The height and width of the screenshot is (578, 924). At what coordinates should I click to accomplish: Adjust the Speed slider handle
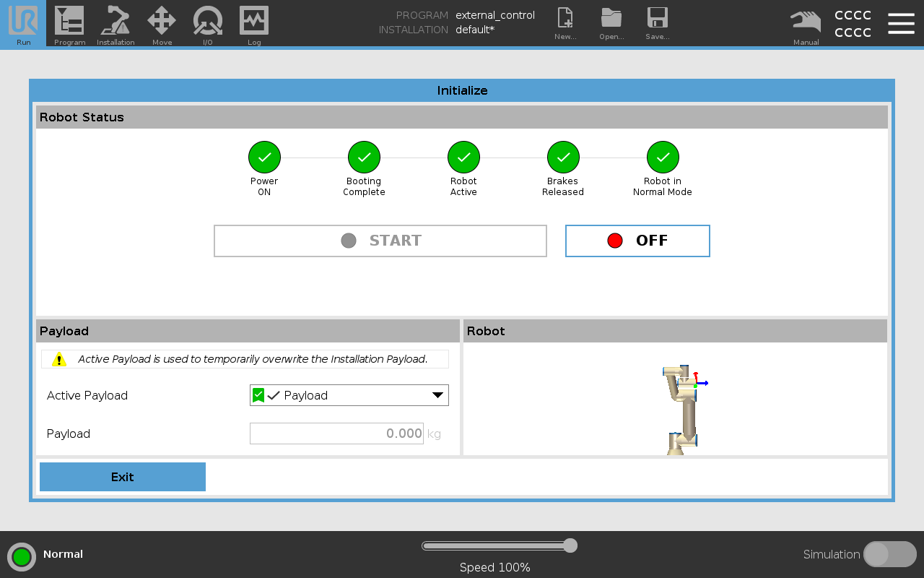570,545
